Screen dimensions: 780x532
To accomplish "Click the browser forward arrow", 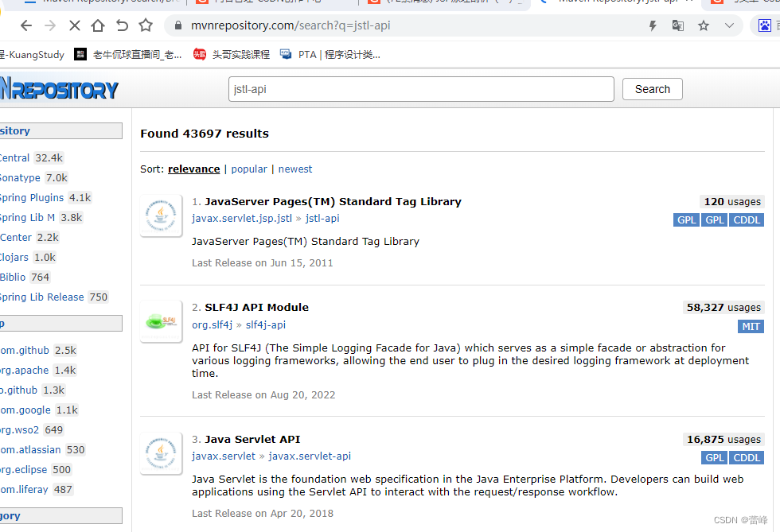I will coord(50,25).
